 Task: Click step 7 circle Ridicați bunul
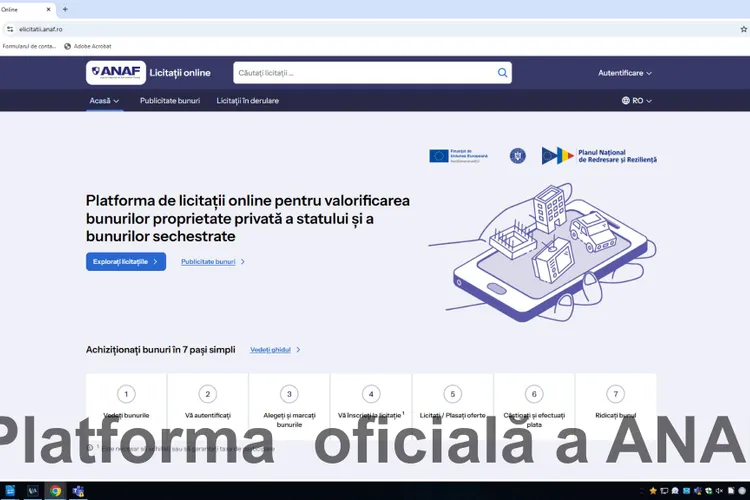point(616,394)
